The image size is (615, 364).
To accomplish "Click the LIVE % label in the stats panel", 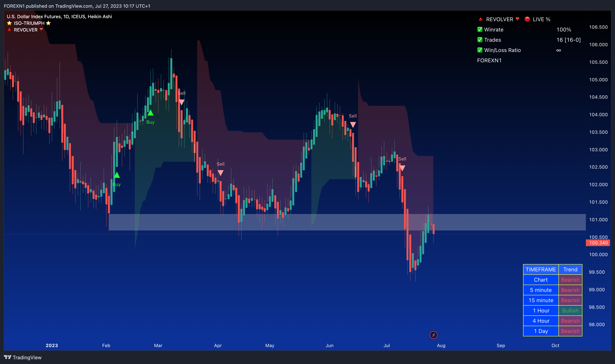I will (541, 19).
